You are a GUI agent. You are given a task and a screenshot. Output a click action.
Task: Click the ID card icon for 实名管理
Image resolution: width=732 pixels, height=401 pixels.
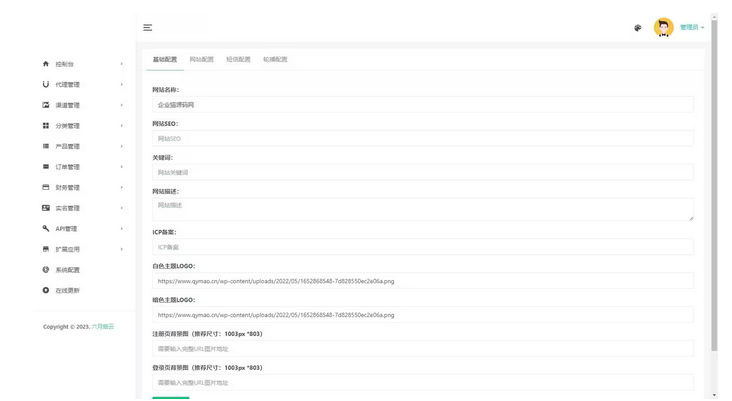click(45, 208)
